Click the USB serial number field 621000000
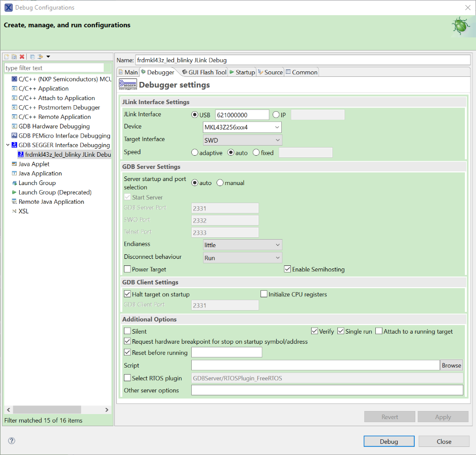 tap(242, 115)
